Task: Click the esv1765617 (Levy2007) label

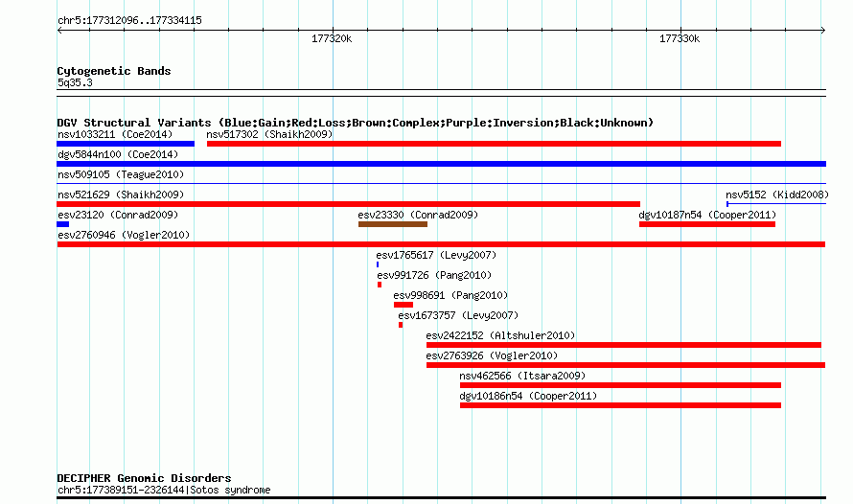Action: point(436,255)
